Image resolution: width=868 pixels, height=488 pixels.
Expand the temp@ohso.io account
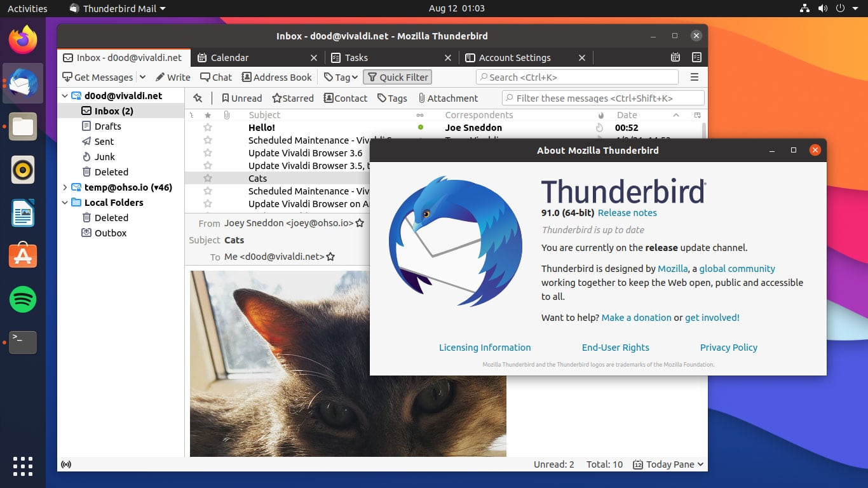click(65, 187)
